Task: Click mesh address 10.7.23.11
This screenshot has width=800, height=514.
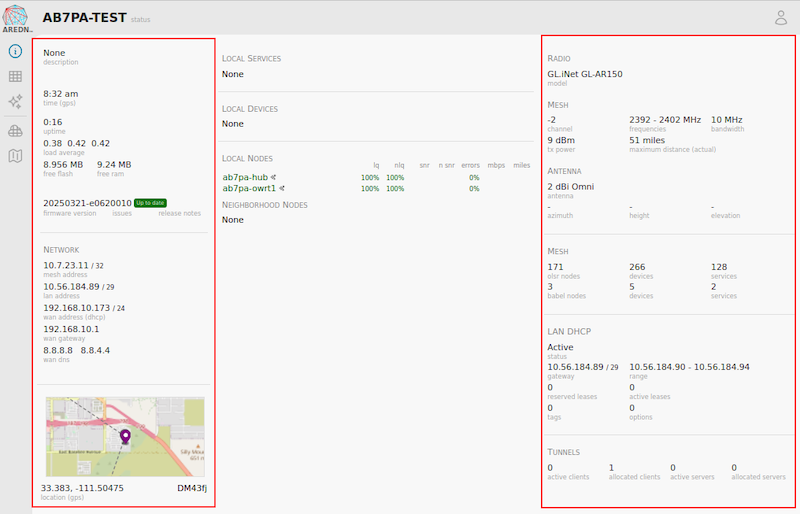Action: [x=66, y=265]
